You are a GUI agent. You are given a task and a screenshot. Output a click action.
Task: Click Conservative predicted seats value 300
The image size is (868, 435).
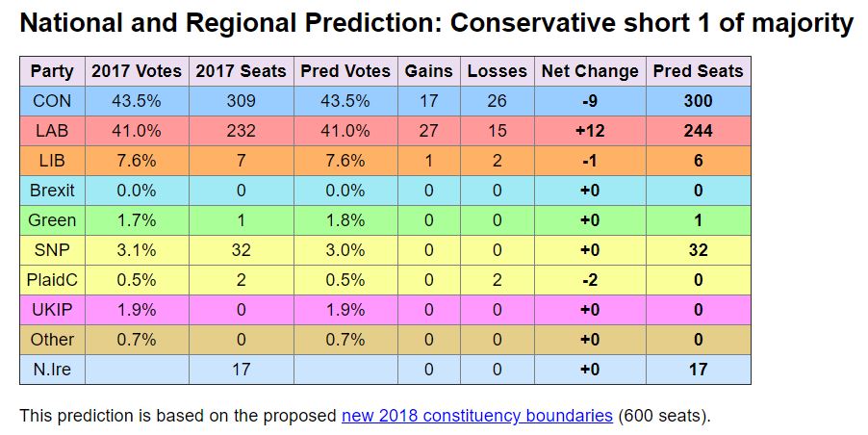(698, 101)
